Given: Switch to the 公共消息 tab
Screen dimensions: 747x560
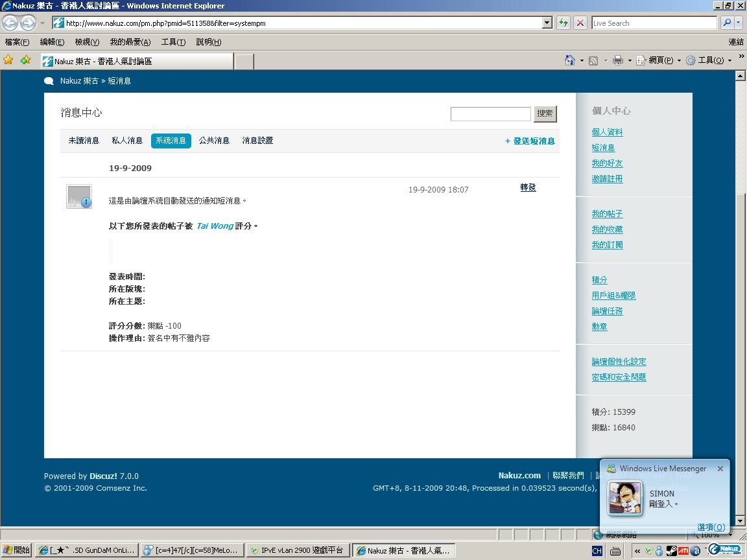Looking at the screenshot, I should click(x=214, y=141).
